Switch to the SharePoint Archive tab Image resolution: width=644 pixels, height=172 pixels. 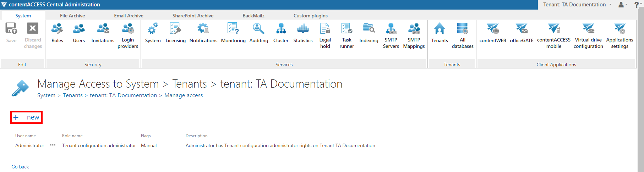[x=193, y=16]
